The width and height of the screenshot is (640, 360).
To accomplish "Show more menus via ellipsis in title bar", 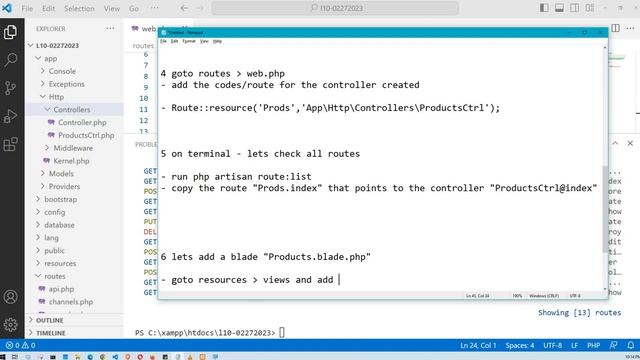I will click(155, 8).
